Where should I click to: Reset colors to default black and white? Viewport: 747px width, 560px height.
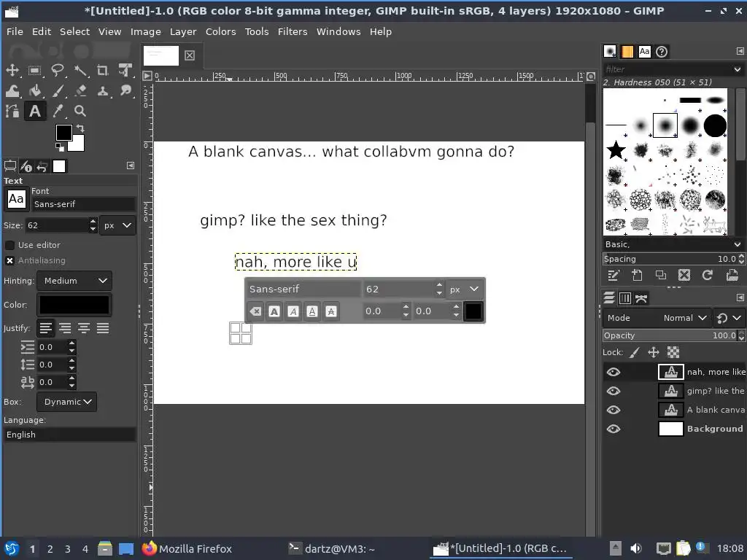pos(60,147)
